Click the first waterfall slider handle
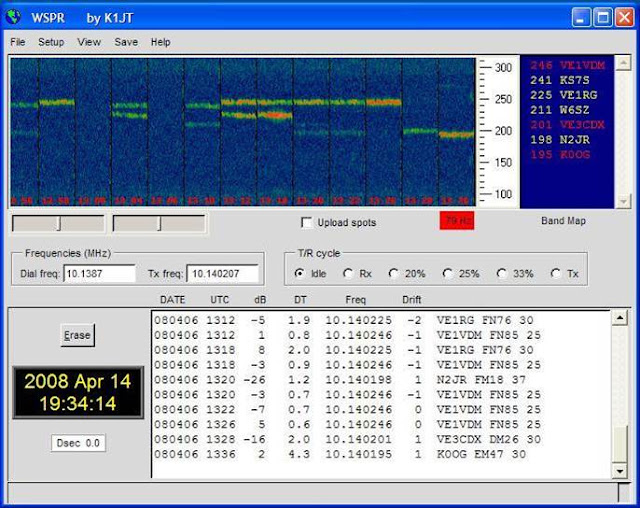The image size is (640, 508). tap(59, 224)
